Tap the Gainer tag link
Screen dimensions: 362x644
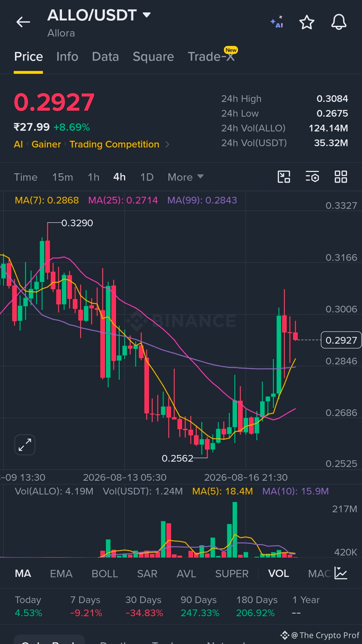(x=46, y=144)
